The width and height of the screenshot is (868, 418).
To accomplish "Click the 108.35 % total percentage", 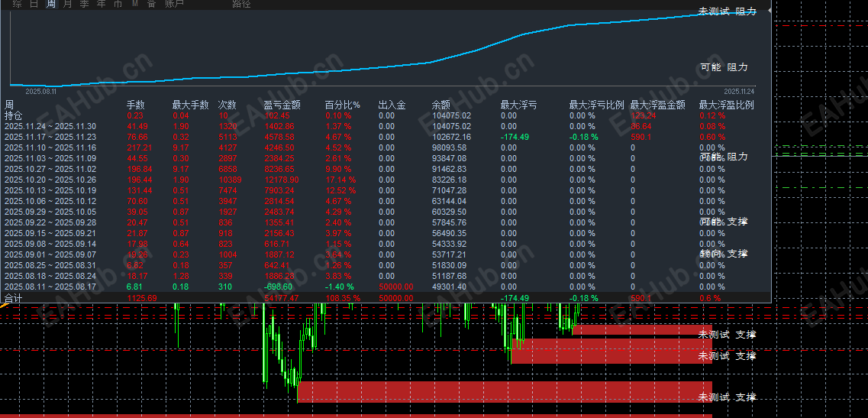I will [x=343, y=298].
